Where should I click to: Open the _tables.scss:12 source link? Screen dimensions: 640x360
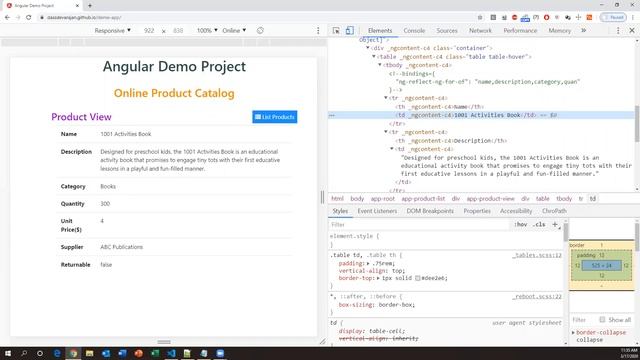point(537,255)
